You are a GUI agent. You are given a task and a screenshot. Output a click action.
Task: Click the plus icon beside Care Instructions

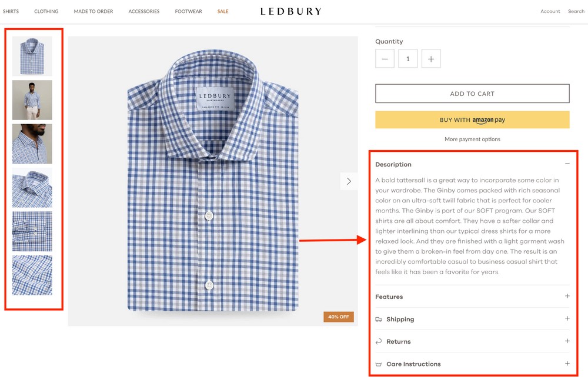pyautogui.click(x=567, y=364)
